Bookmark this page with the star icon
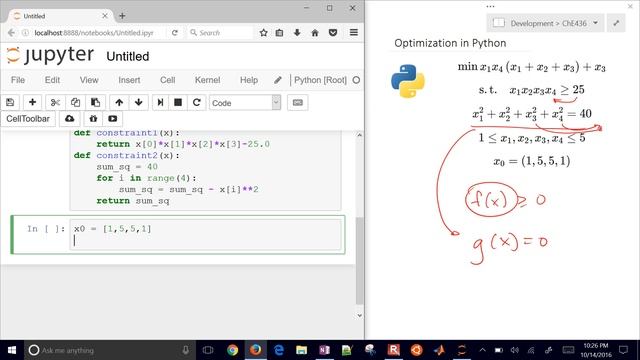This screenshot has width=640, height=360. pyautogui.click(x=264, y=33)
